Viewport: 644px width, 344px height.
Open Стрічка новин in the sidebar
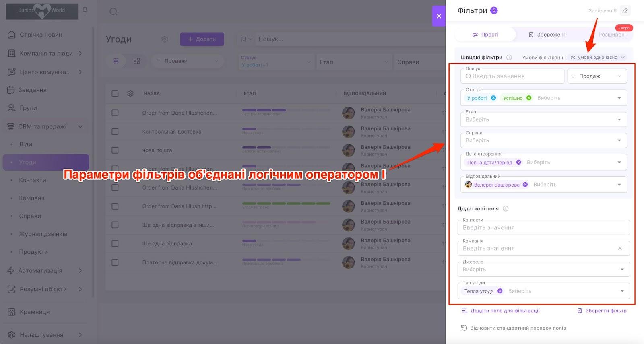[41, 35]
